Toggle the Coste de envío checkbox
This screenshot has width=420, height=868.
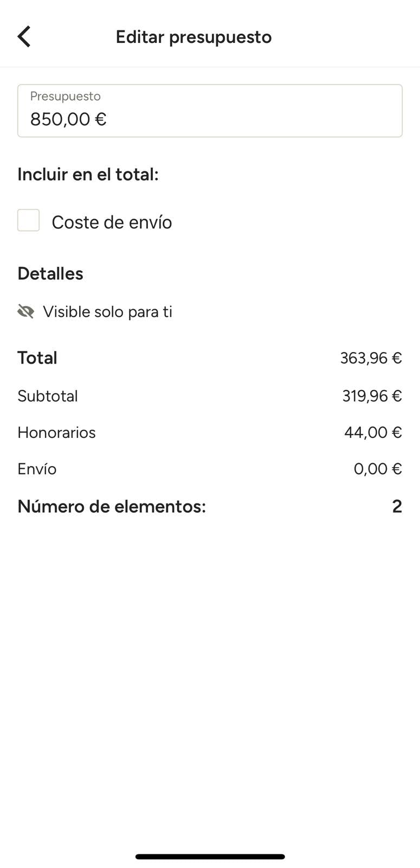pos(28,221)
